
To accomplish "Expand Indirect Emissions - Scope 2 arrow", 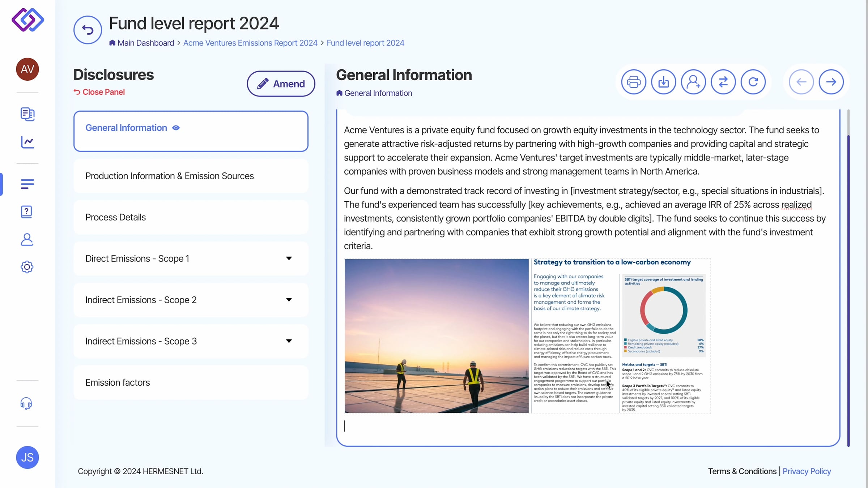I will pyautogui.click(x=289, y=300).
